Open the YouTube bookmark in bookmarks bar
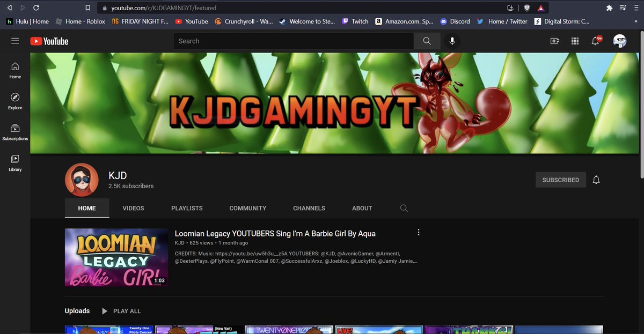 tap(192, 21)
